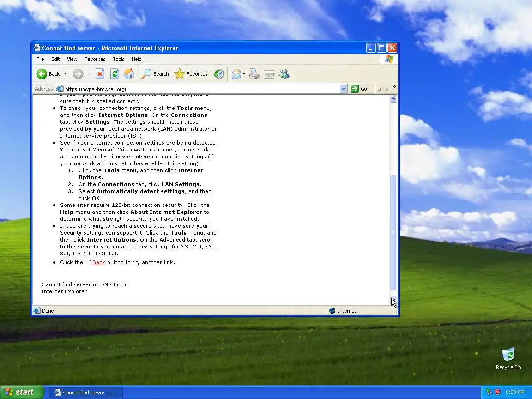Select the Recycle Bin desktop icon
The width and height of the screenshot is (532, 399).
pos(508,359)
